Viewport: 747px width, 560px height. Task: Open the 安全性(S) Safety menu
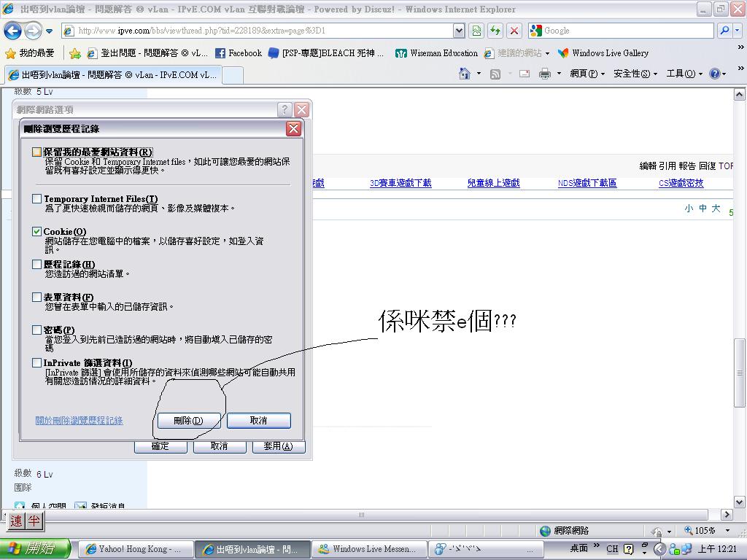point(635,74)
